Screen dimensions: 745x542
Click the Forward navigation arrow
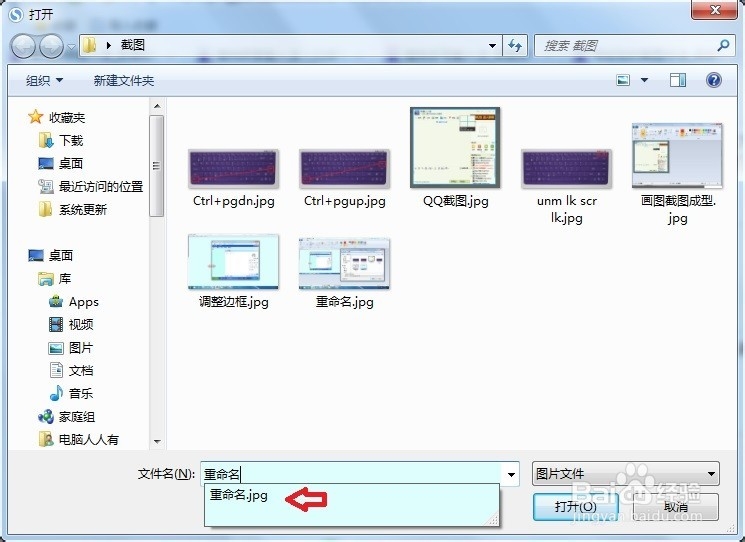[x=51, y=46]
